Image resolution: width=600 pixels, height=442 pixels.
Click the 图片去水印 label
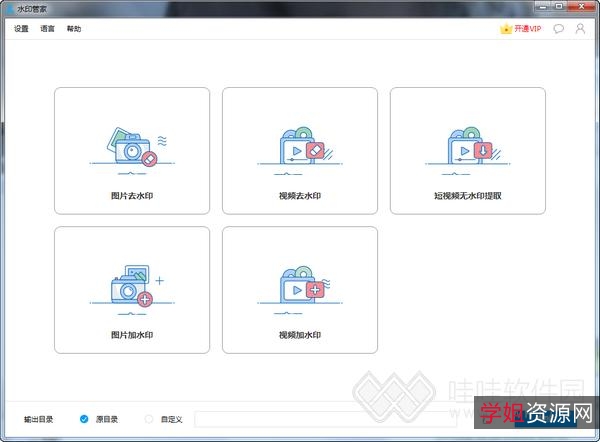132,196
